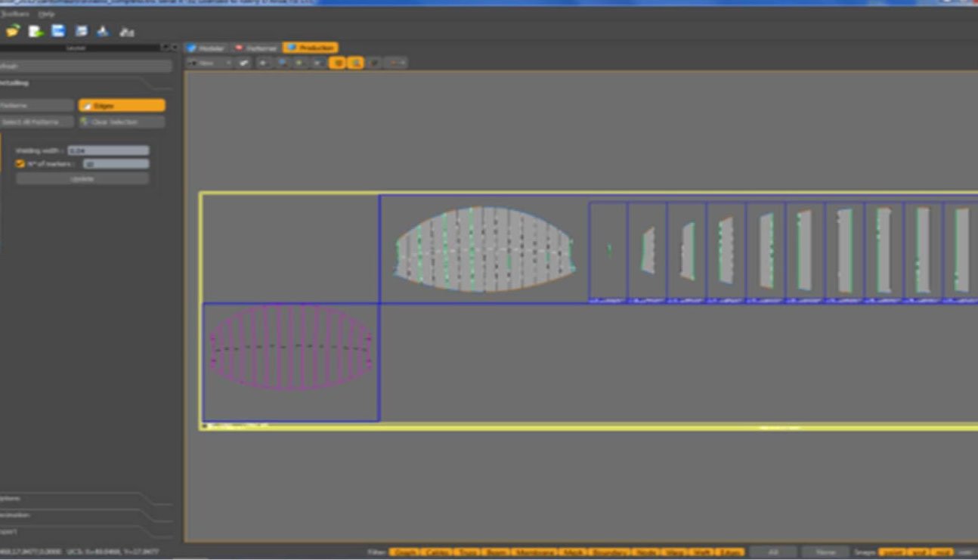Click the magnifier zoom icon in viewport toolbar

point(283,63)
